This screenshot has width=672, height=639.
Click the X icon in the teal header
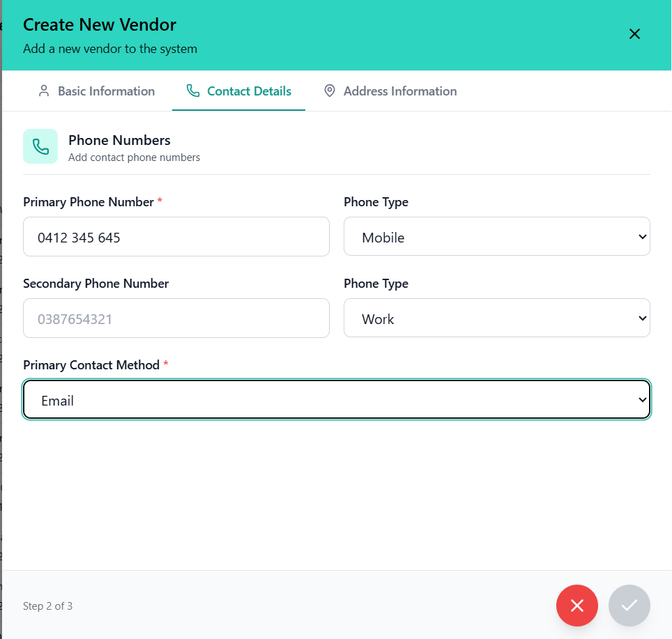[x=634, y=33]
